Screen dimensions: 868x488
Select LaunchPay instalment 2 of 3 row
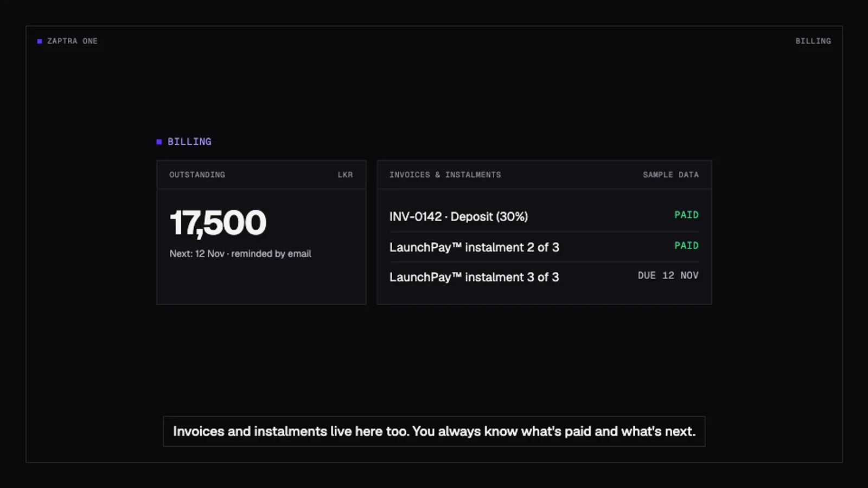coord(544,247)
